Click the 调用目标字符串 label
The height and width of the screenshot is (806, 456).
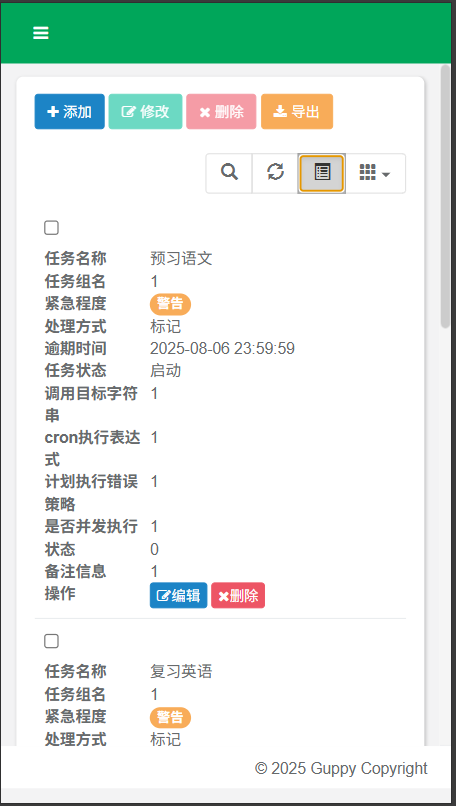(91, 404)
